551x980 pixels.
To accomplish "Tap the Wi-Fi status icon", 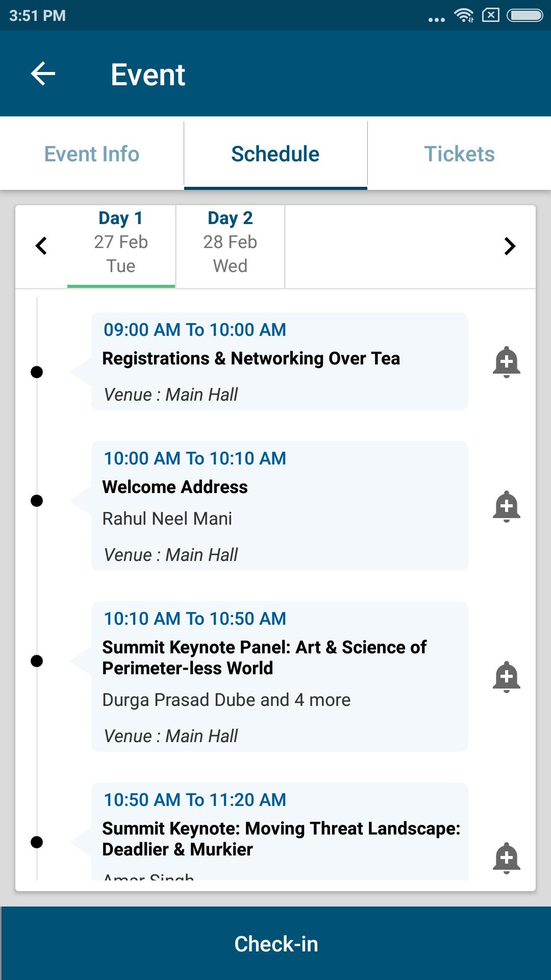I will 464,15.
